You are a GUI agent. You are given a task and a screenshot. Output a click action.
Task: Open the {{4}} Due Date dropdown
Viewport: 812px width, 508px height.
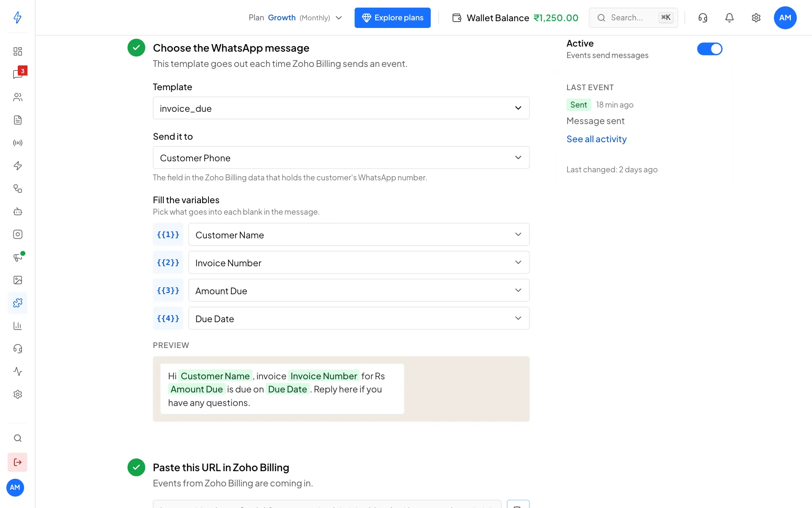coord(359,318)
